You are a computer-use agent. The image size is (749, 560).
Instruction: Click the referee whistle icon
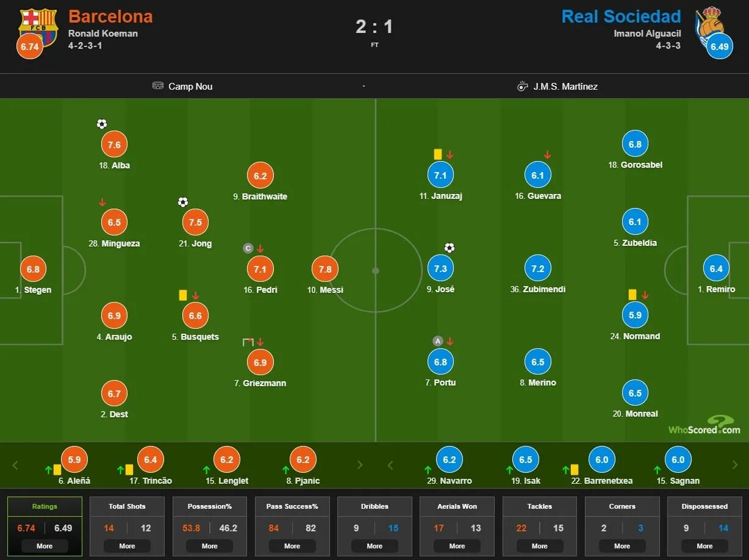click(x=522, y=86)
